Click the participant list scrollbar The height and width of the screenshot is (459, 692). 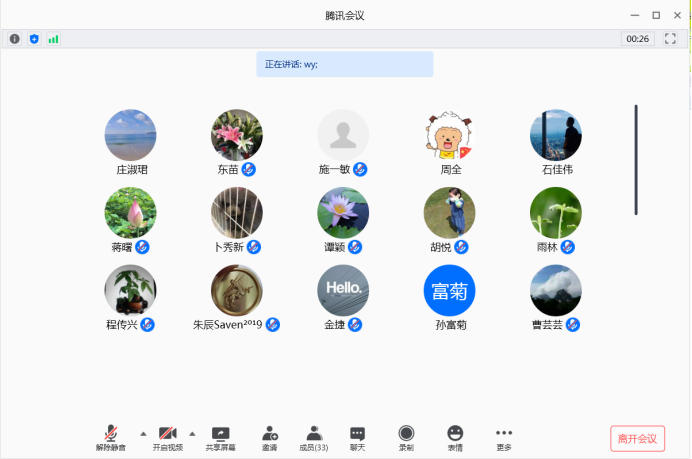[636, 160]
